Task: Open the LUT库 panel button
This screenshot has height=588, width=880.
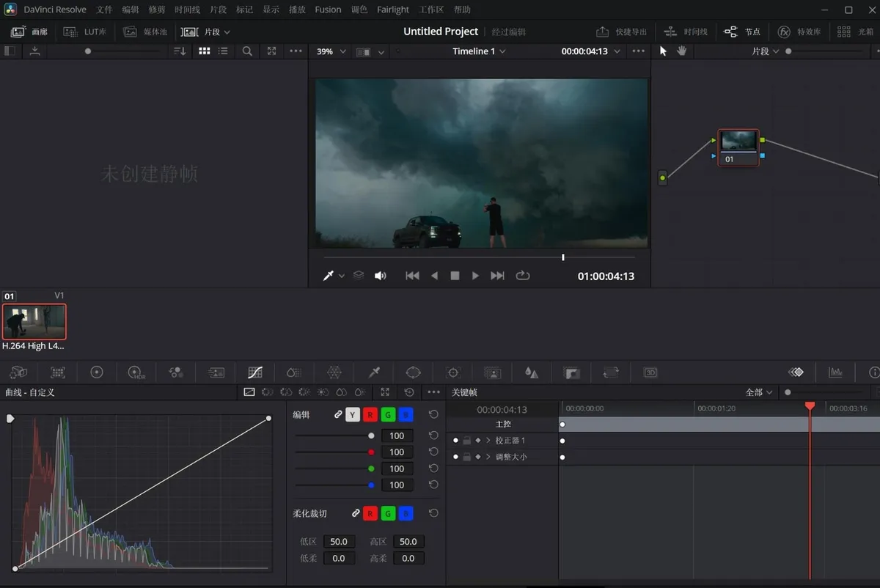Action: pos(85,32)
